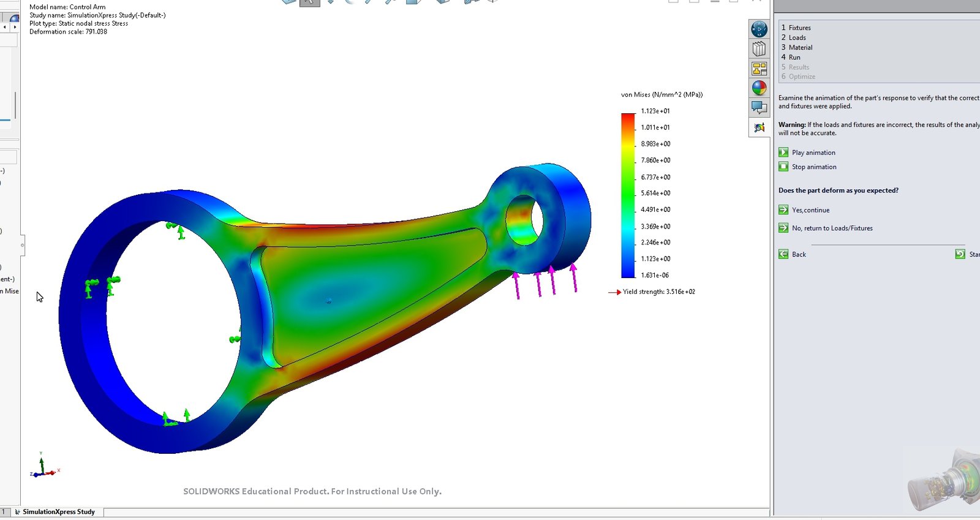980x520 pixels.
Task: Open the Design Library task pane tab
Action: [x=759, y=49]
